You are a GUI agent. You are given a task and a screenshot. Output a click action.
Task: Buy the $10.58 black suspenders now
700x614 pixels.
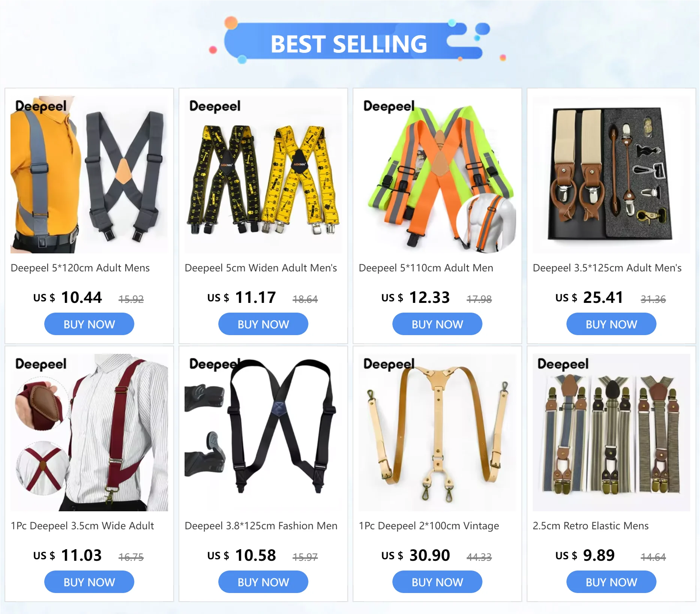(263, 582)
